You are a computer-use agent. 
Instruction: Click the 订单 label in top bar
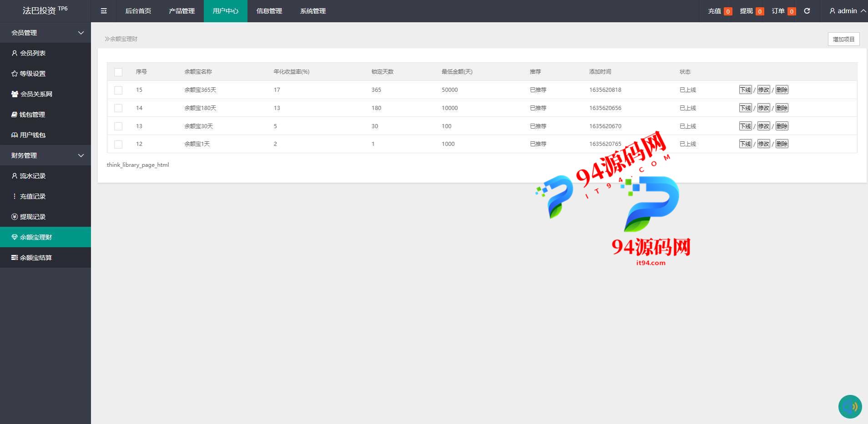(778, 11)
